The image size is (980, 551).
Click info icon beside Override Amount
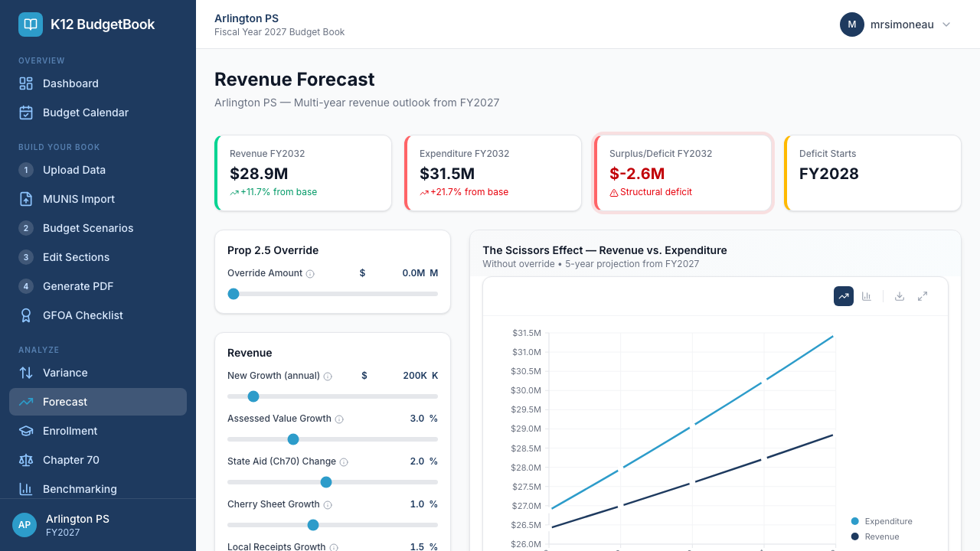coord(310,274)
